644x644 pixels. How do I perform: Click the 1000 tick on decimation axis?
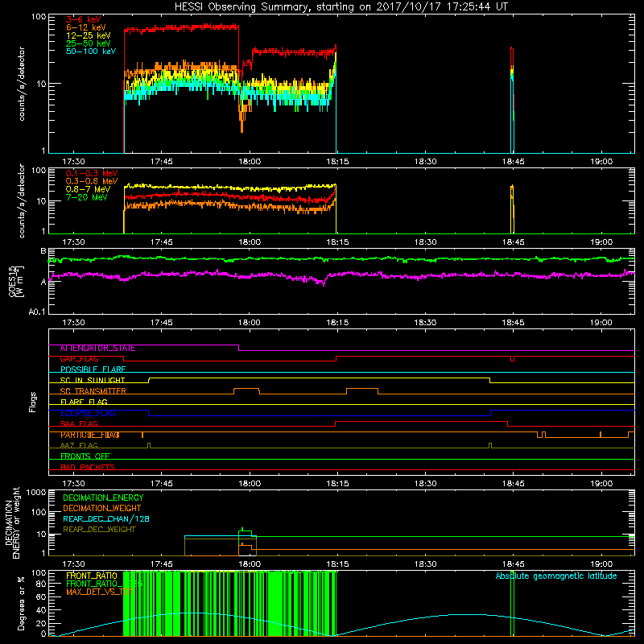(36, 492)
